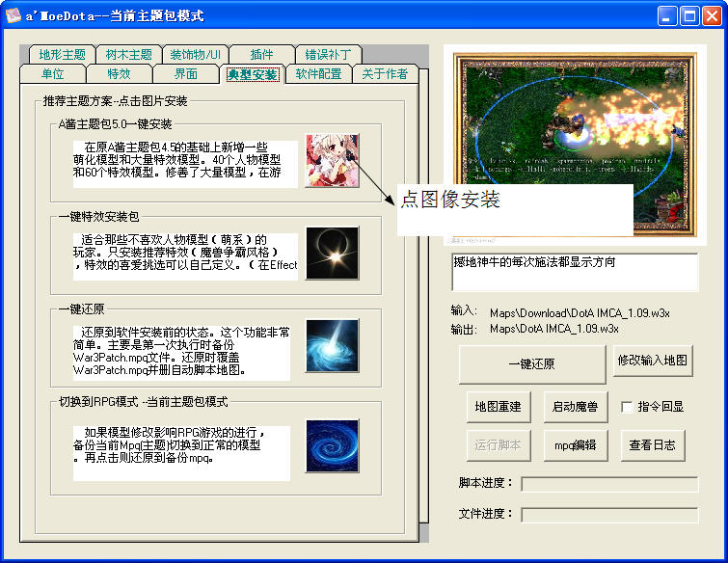Open the 树木主题 tab
Image resolution: width=728 pixels, height=563 pixels.
tap(128, 55)
